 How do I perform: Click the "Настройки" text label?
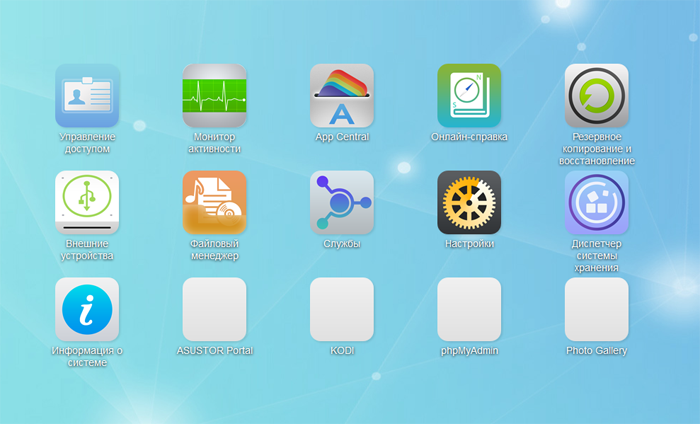[x=469, y=244]
